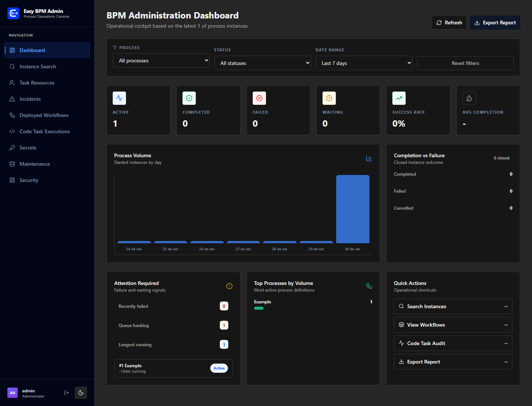Open Code Task Audit quick action
532x406 pixels.
[453, 343]
